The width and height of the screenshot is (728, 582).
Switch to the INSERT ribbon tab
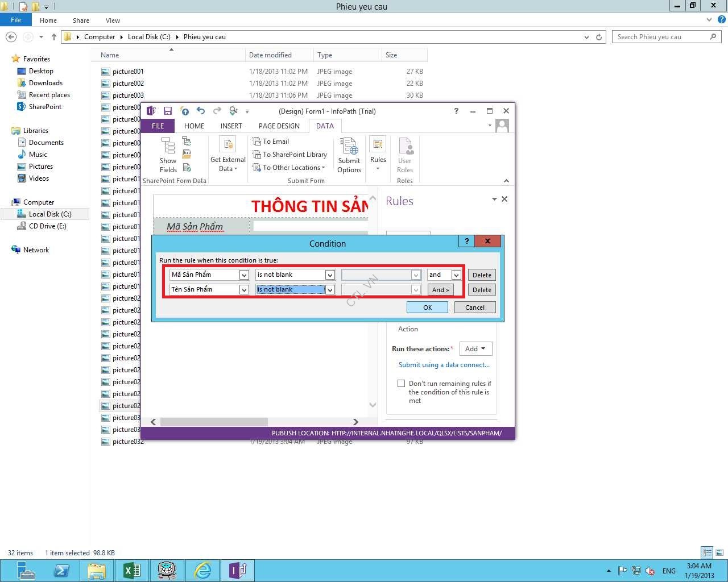(231, 126)
